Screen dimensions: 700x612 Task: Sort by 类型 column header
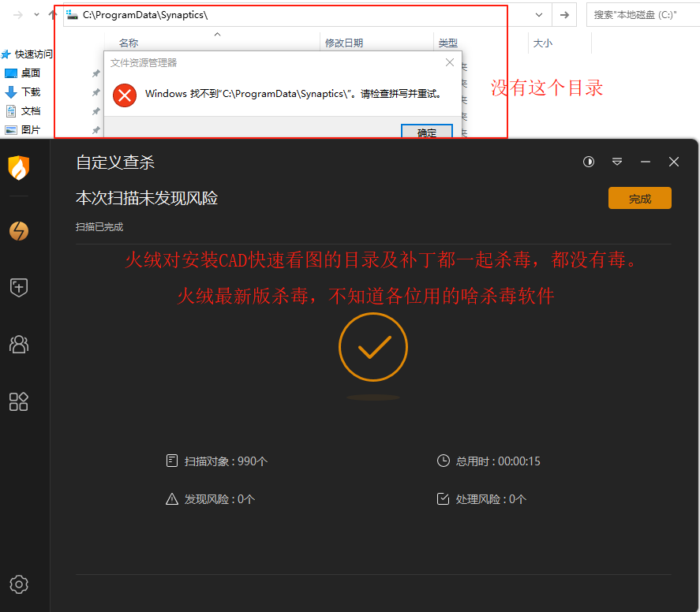[x=447, y=43]
